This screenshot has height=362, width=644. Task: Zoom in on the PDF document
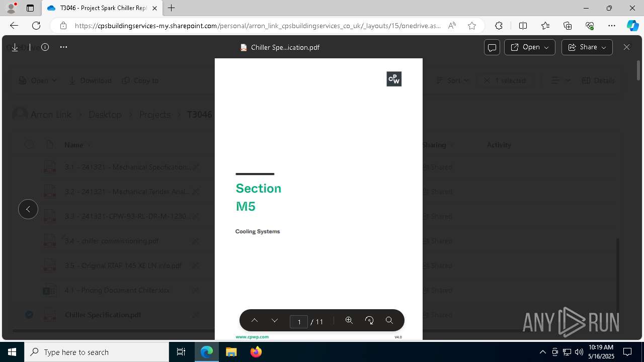click(x=349, y=321)
